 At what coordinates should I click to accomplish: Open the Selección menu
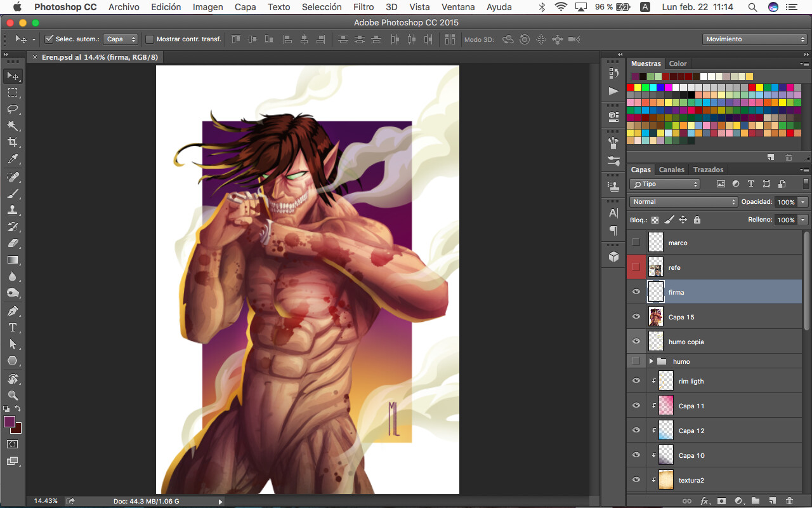pyautogui.click(x=322, y=7)
